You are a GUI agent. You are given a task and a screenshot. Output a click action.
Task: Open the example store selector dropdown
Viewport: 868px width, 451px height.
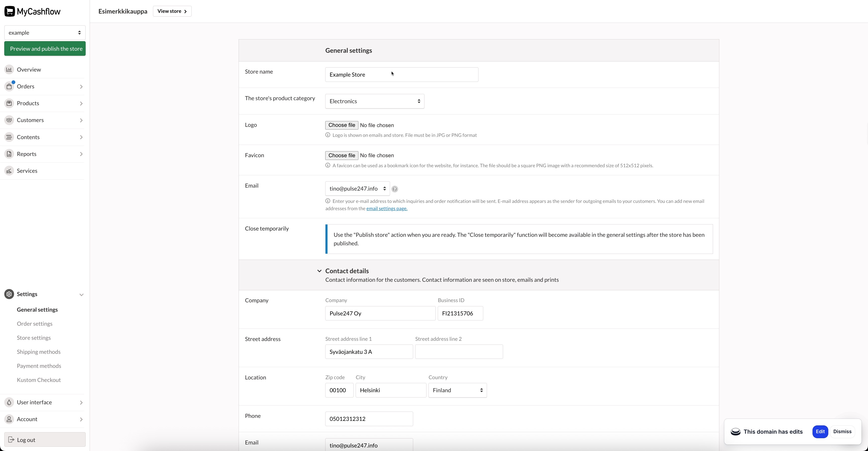pyautogui.click(x=45, y=33)
